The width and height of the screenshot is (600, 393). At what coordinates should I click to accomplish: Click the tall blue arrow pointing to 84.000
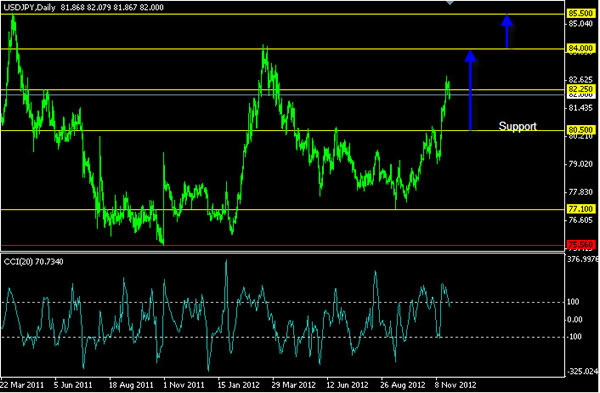coord(470,91)
